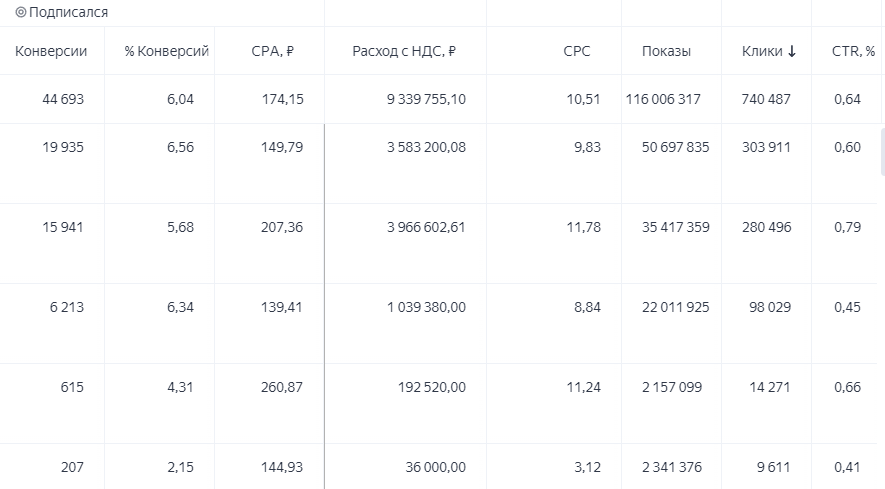Viewport: 885px width, 489px height.
Task: Click the clicks cell 280 496
Action: (x=766, y=227)
